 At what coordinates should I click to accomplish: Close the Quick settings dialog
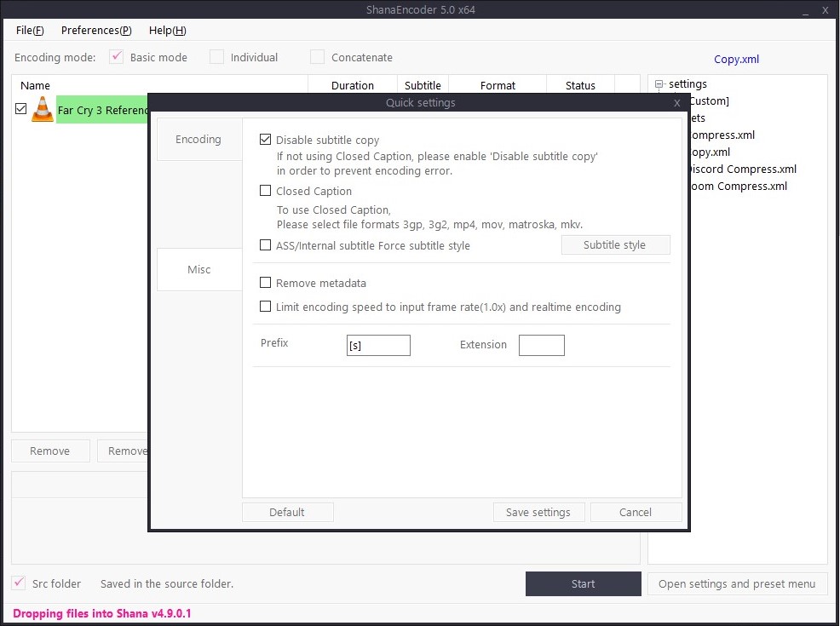point(676,103)
